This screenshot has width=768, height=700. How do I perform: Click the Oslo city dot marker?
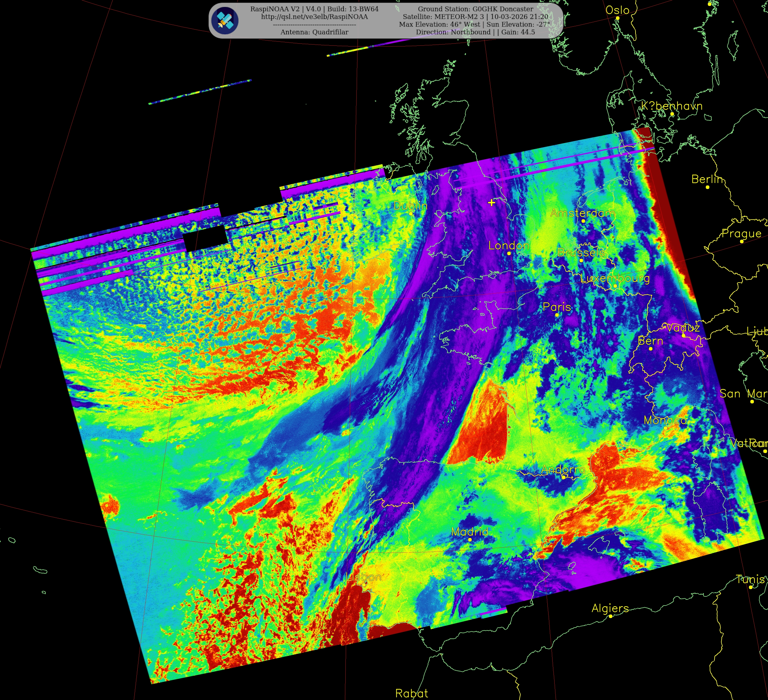tap(618, 18)
